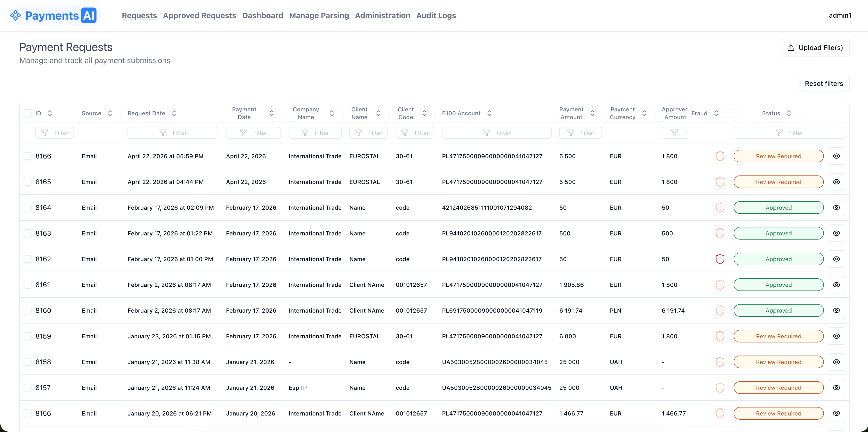Open eye icon on row 8157
This screenshot has width=868, height=432.
pos(836,388)
